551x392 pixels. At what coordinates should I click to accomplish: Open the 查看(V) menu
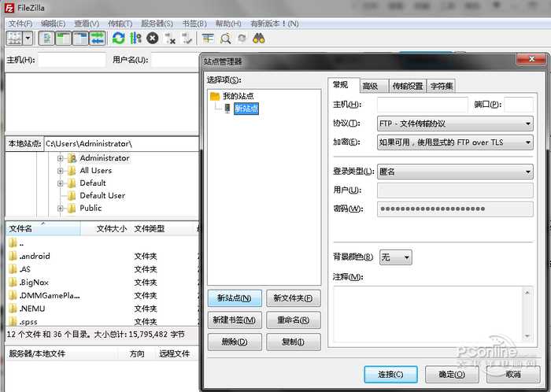87,24
